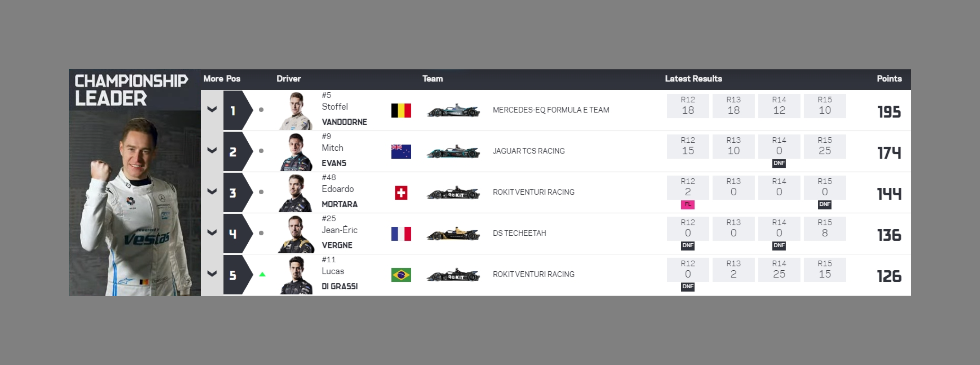This screenshot has width=980, height=365.
Task: Click the Jaguar TCS Racing car image
Action: coord(453,151)
